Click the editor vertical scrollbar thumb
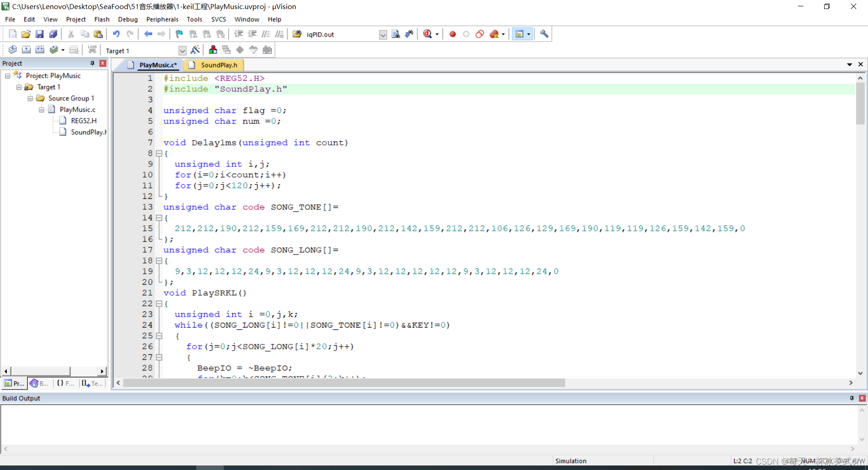 (860, 103)
